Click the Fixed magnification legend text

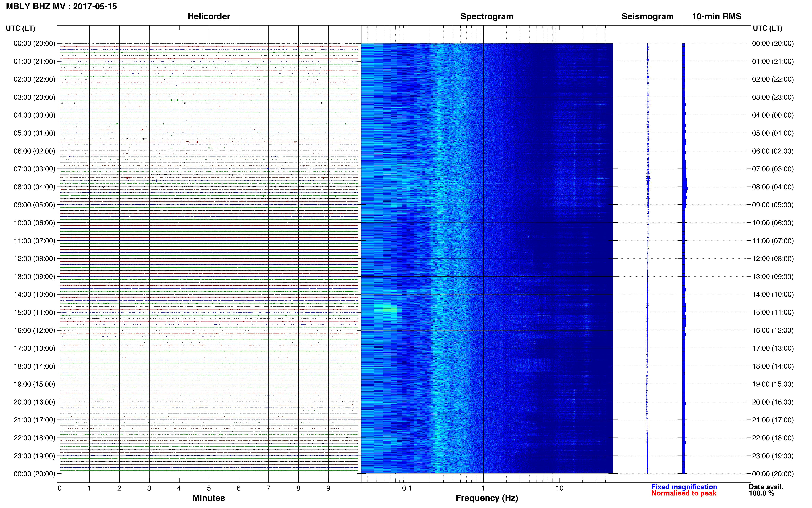point(684,487)
